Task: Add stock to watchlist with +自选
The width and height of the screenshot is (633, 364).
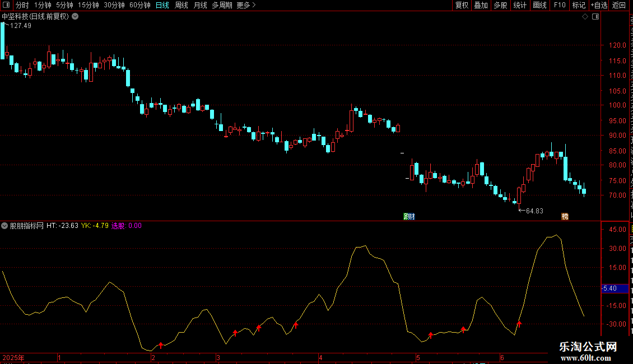Action: (x=599, y=5)
